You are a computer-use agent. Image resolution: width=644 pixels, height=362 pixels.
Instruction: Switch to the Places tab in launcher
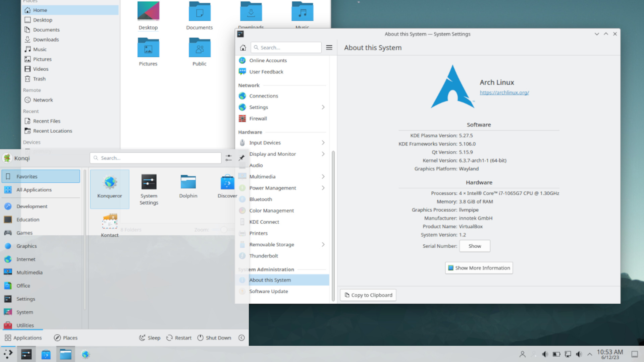[x=66, y=338]
